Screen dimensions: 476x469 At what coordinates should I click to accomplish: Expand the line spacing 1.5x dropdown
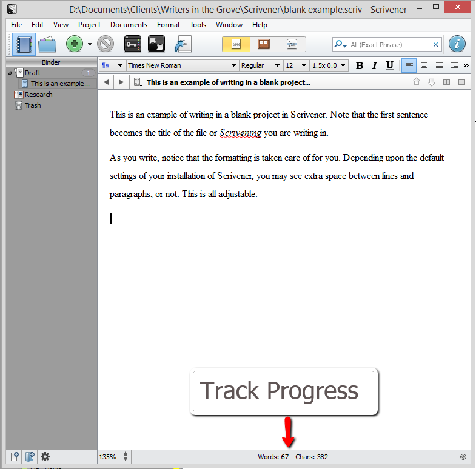point(329,65)
